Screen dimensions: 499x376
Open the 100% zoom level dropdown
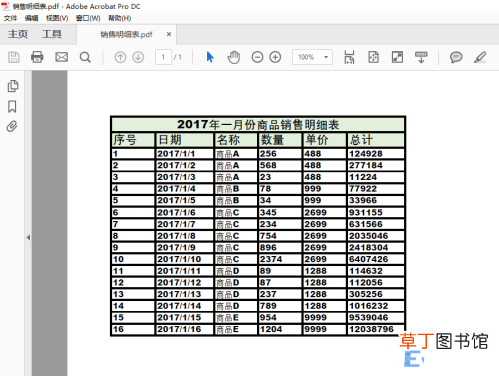coord(312,57)
